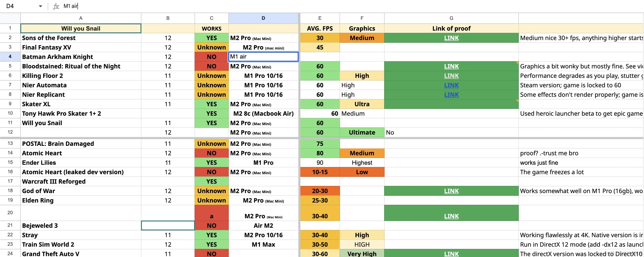This screenshot has height=257, width=644.
Task: Select the empty cell beside Bejeweled 3
Action: pyautogui.click(x=168, y=225)
